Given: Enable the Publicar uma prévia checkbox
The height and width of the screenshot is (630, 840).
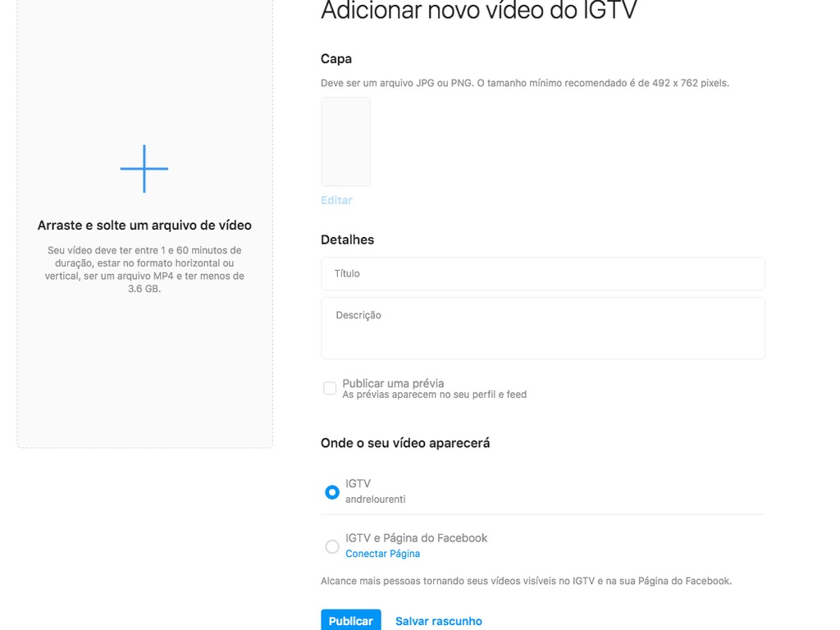Looking at the screenshot, I should 330,388.
